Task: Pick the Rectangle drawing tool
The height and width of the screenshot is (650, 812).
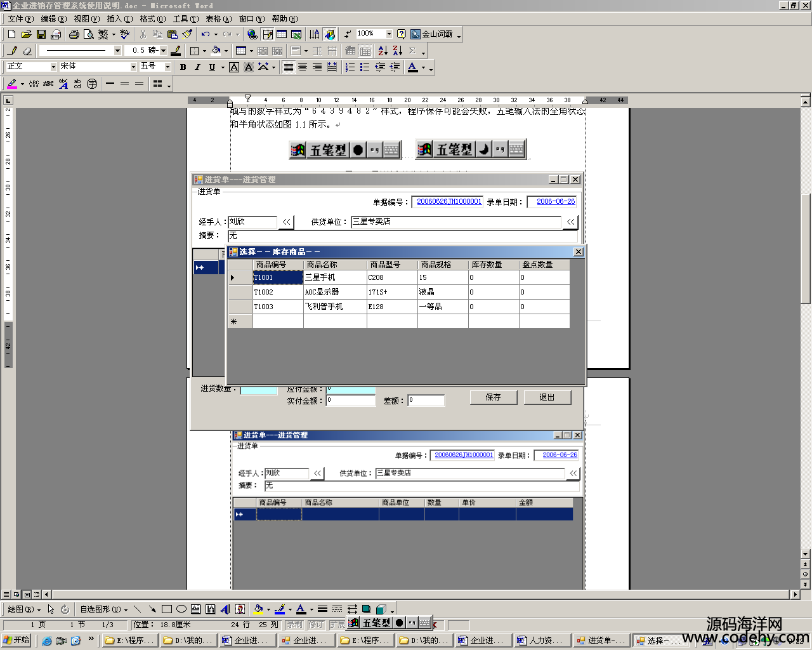Action: 167,609
